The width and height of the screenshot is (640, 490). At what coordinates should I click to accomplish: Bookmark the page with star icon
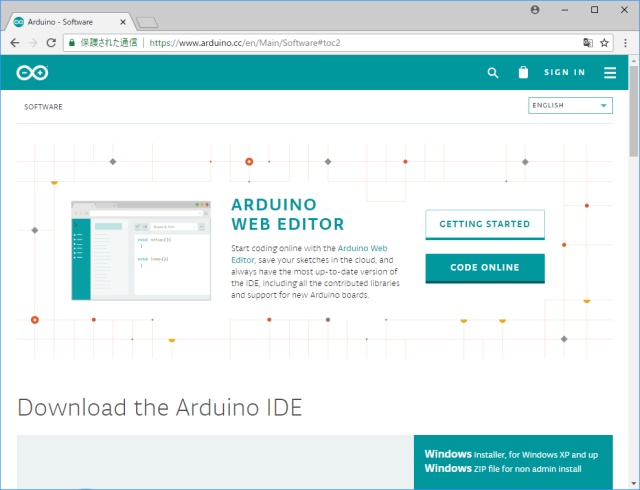[604, 42]
